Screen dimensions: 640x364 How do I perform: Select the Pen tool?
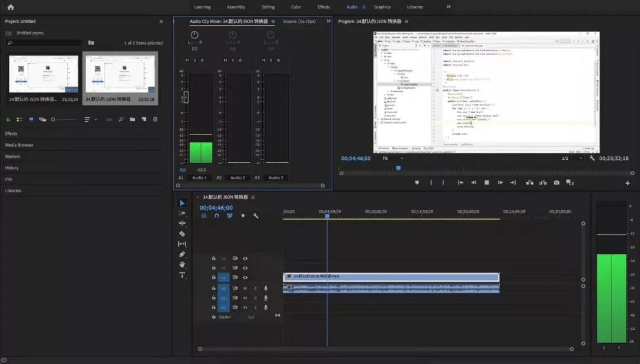point(182,255)
